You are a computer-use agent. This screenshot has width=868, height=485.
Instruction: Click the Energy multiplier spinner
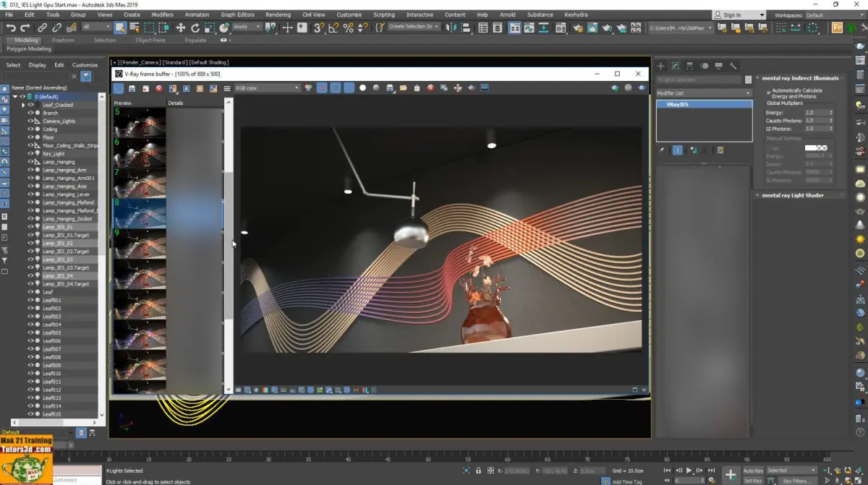(x=831, y=113)
